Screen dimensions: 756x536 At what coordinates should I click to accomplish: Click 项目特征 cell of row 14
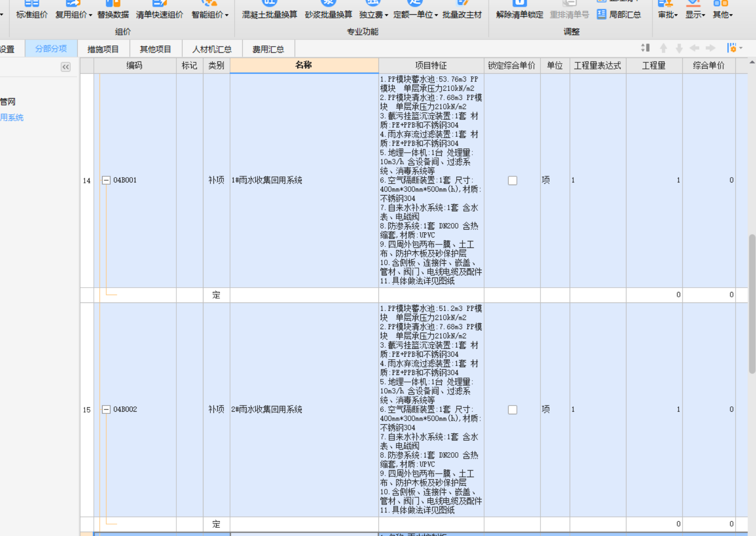click(x=431, y=180)
